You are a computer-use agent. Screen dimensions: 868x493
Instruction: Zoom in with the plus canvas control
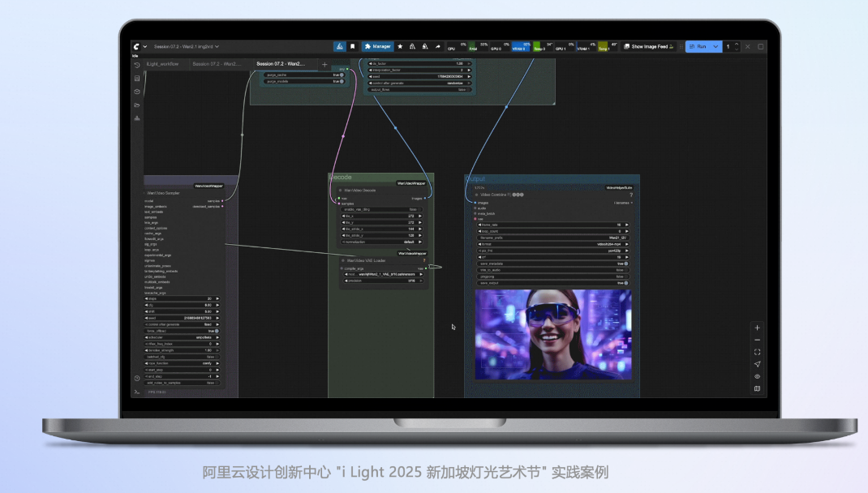point(758,328)
